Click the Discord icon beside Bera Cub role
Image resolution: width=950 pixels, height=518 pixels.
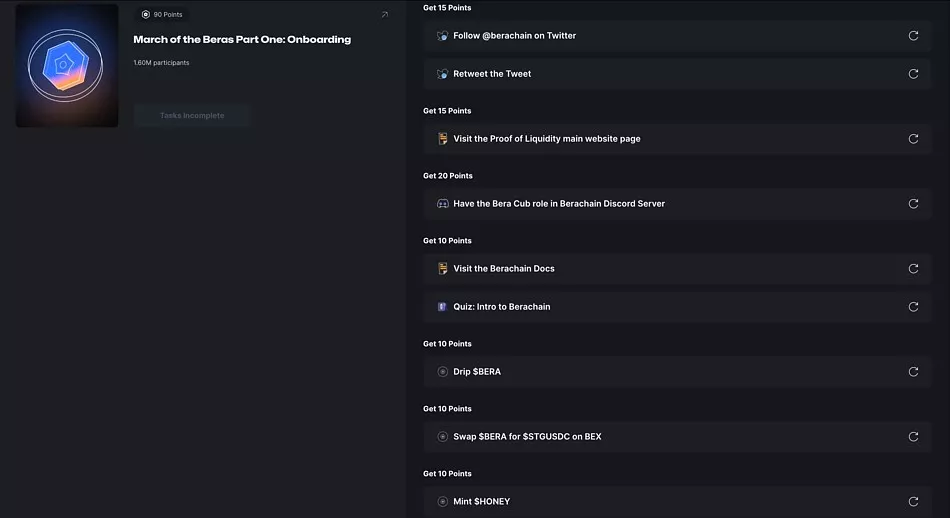click(443, 204)
